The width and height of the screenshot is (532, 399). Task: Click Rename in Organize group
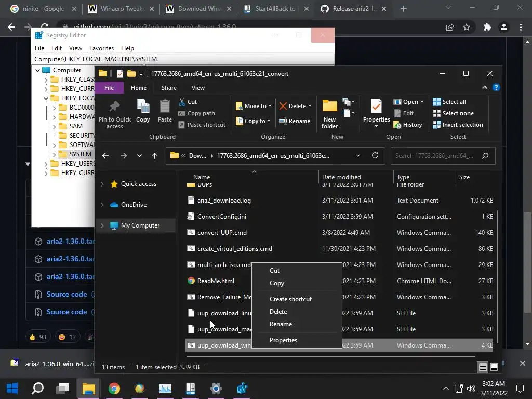tap(295, 121)
